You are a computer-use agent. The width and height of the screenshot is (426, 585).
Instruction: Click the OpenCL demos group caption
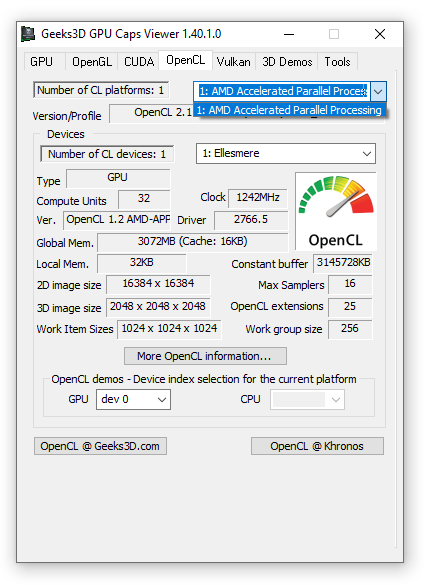(204, 379)
